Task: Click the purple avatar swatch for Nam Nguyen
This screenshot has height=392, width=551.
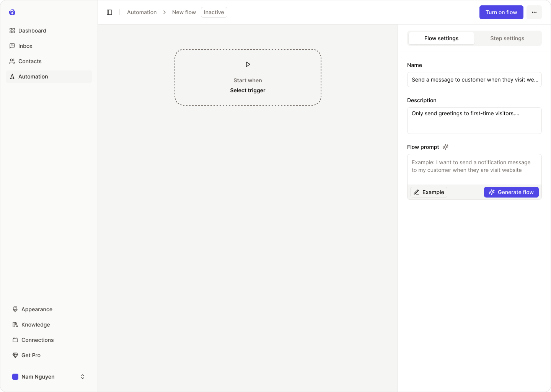Action: click(15, 377)
